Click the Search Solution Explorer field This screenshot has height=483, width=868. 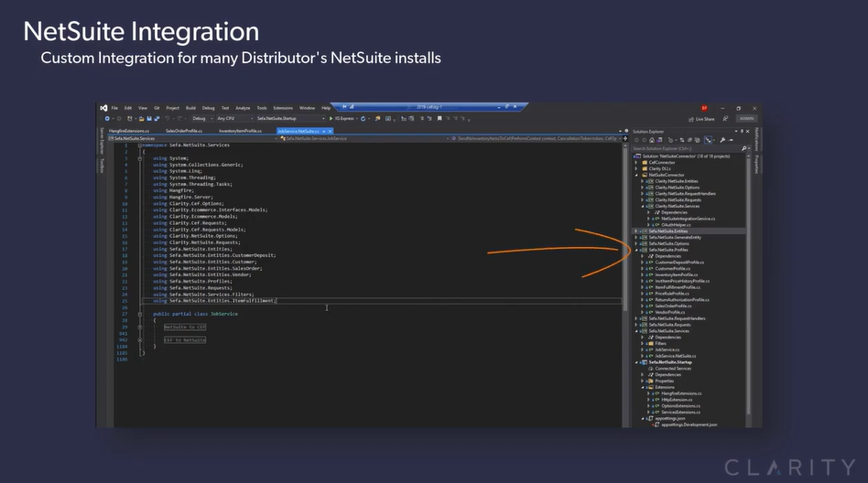click(685, 148)
